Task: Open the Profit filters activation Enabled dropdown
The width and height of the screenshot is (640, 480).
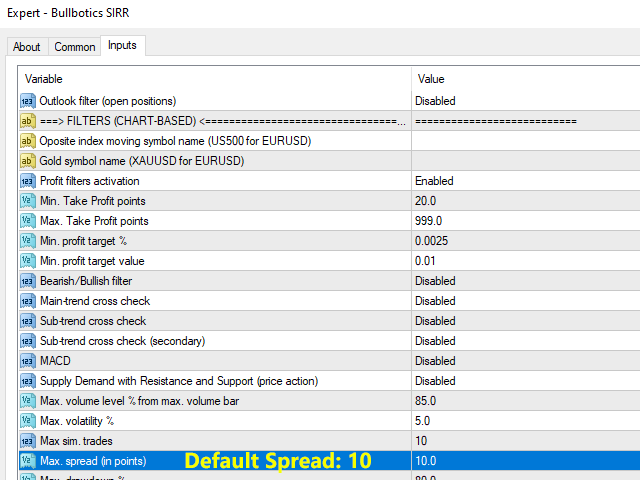Action: tap(526, 181)
